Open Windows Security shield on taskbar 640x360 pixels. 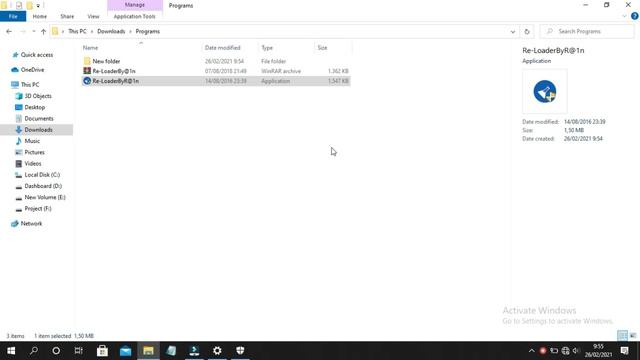point(240,351)
